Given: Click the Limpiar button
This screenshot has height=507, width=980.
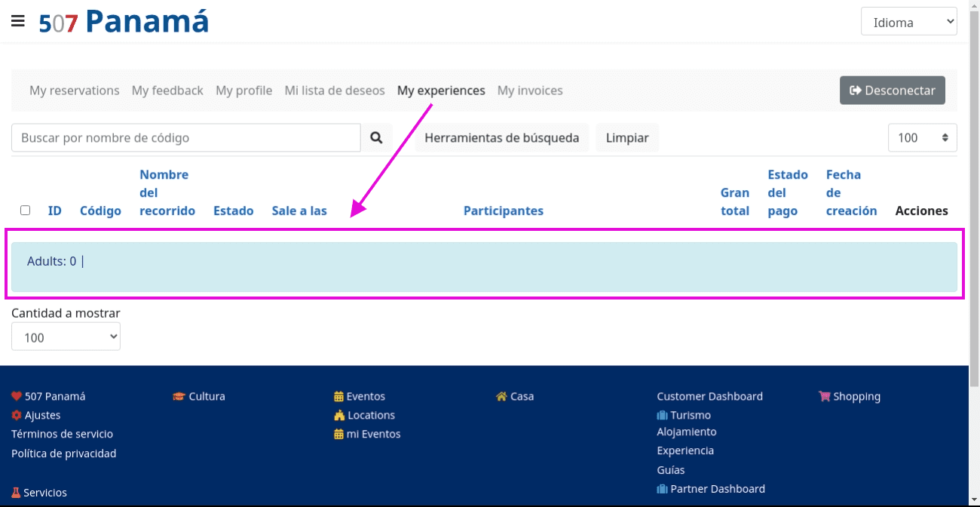Looking at the screenshot, I should pos(627,138).
